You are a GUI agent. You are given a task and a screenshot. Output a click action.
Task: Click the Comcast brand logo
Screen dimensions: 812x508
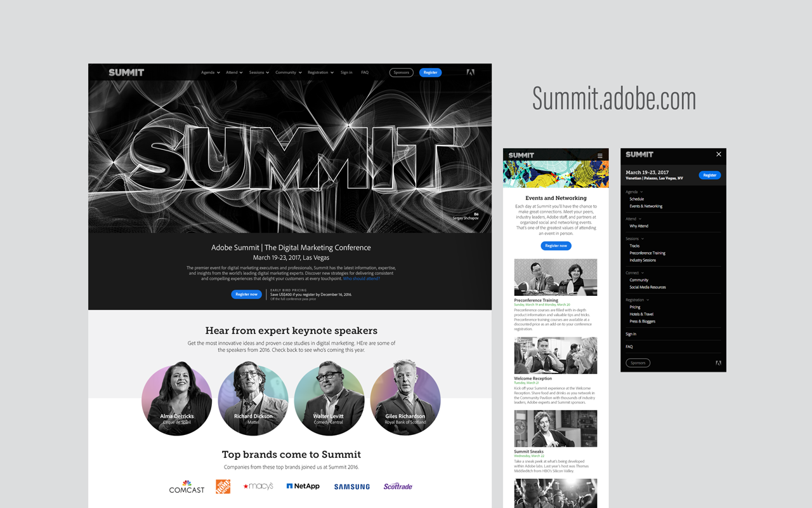(x=187, y=487)
